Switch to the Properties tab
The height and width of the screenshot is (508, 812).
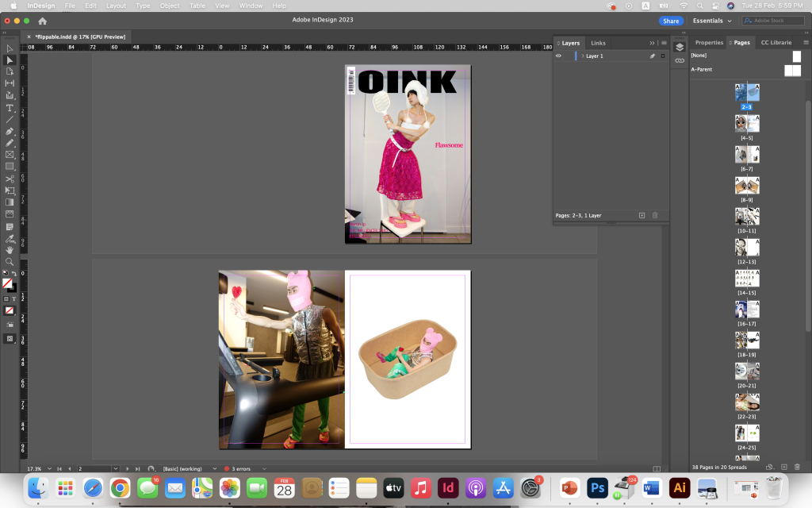click(x=709, y=43)
